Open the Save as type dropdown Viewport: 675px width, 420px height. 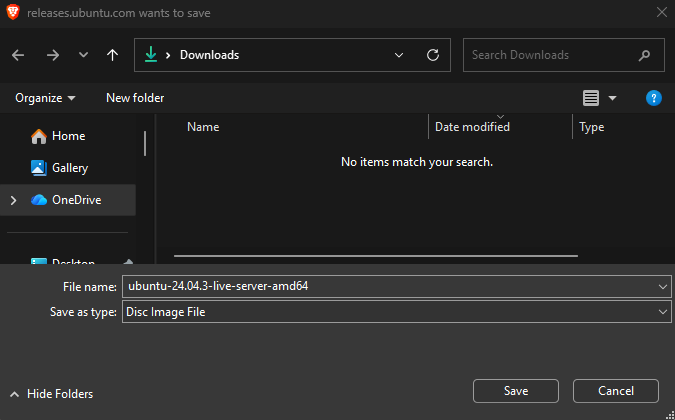click(664, 312)
